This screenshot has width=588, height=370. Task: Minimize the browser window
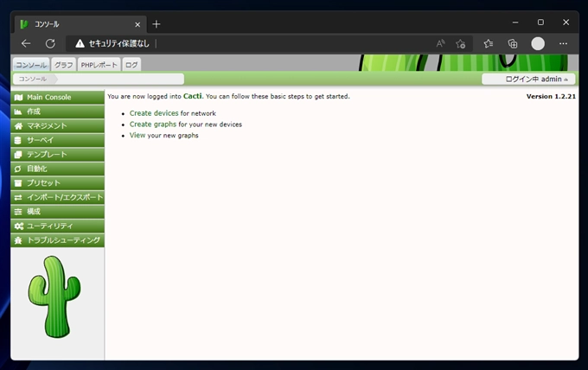click(515, 22)
